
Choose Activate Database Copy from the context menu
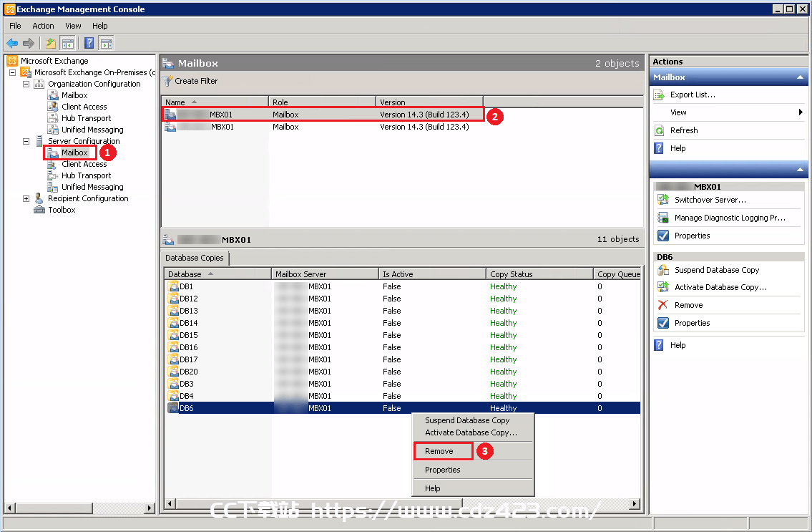coord(471,432)
